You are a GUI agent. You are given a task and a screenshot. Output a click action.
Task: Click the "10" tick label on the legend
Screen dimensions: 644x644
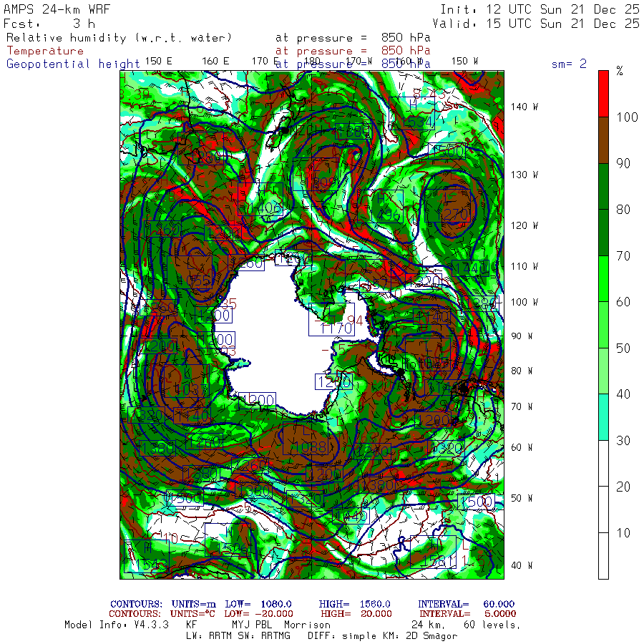click(x=623, y=533)
